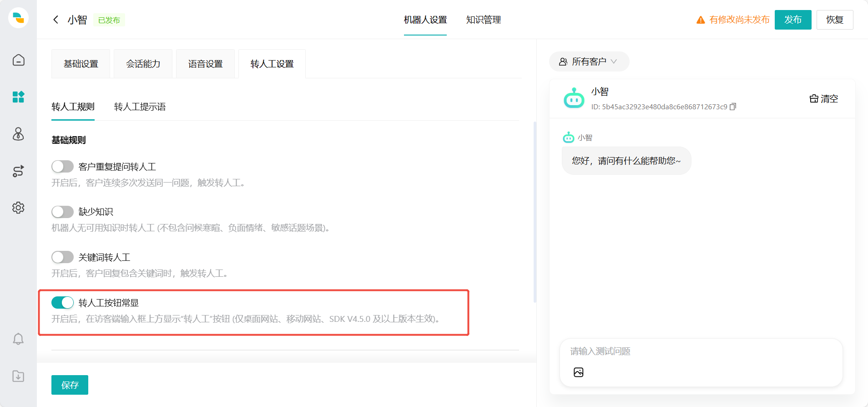Viewport: 868px width, 407px height.
Task: Switch to 知识管理 top tab
Action: [483, 20]
